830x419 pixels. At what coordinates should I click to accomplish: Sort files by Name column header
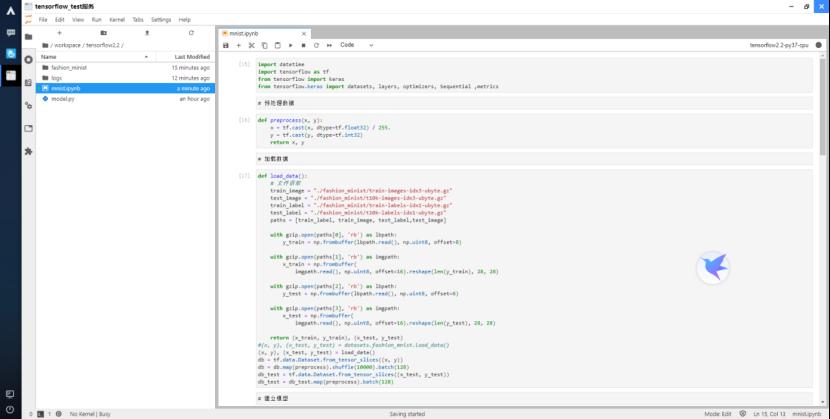click(x=95, y=57)
